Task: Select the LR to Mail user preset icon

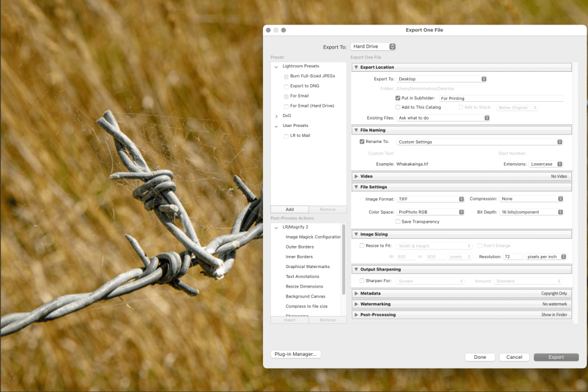Action: [x=286, y=136]
